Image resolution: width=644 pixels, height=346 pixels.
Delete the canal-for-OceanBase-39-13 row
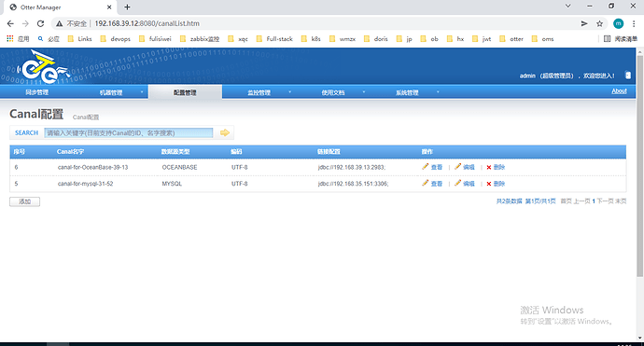[x=496, y=167]
